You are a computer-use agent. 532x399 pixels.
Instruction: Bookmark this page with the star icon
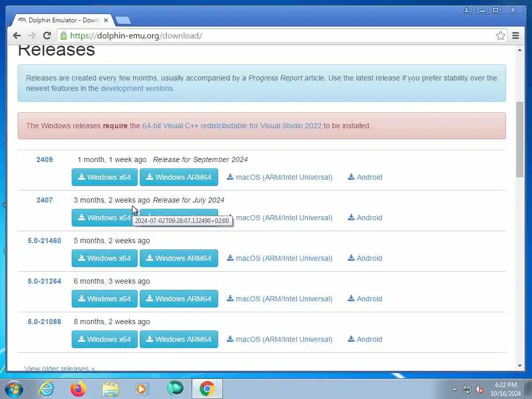[500, 36]
